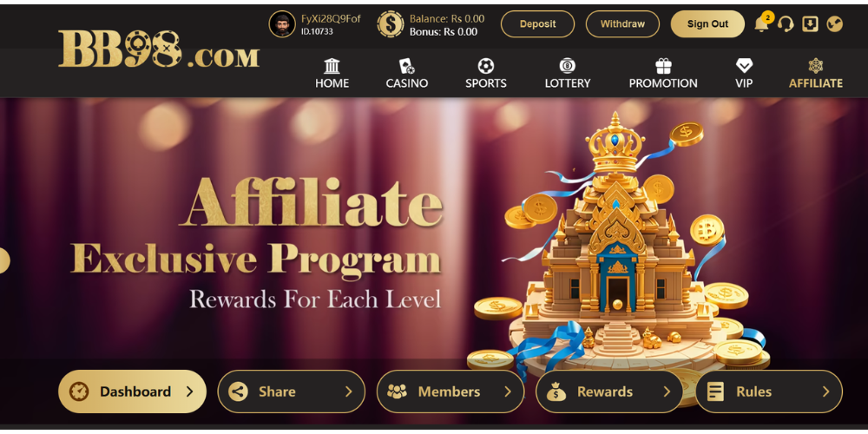Click the BB98.com logo
Viewport: 868px width, 434px height.
click(159, 49)
